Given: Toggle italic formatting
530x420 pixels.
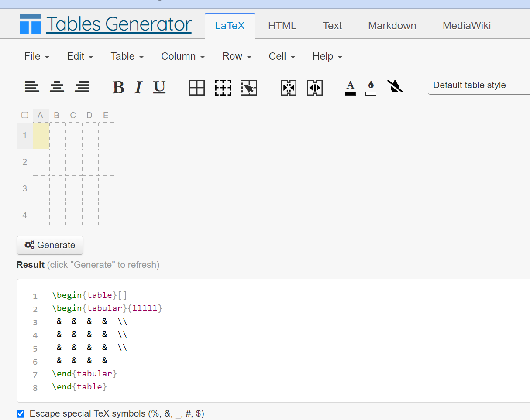Looking at the screenshot, I should pyautogui.click(x=138, y=88).
